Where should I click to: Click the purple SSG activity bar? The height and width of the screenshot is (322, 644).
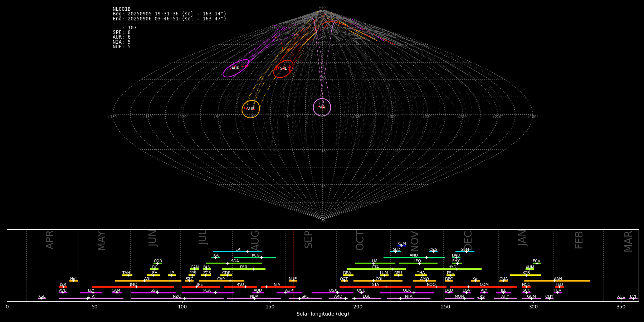point(153,293)
